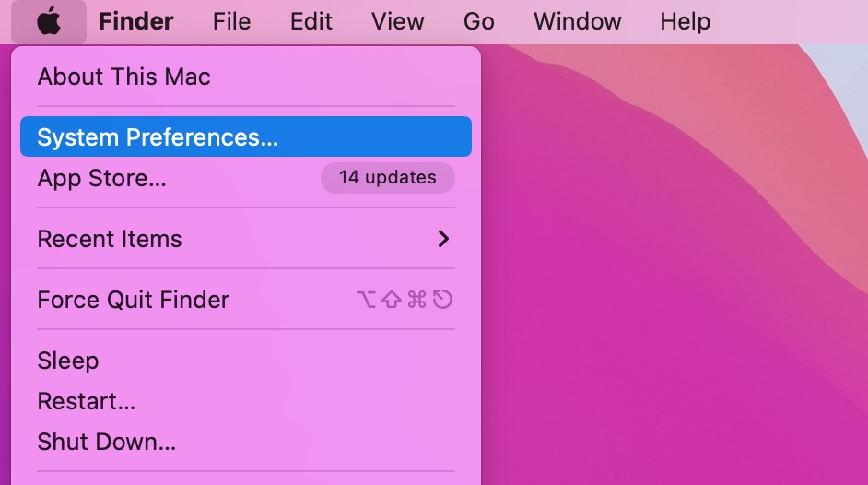
Task: Open the File menu
Action: 231,21
